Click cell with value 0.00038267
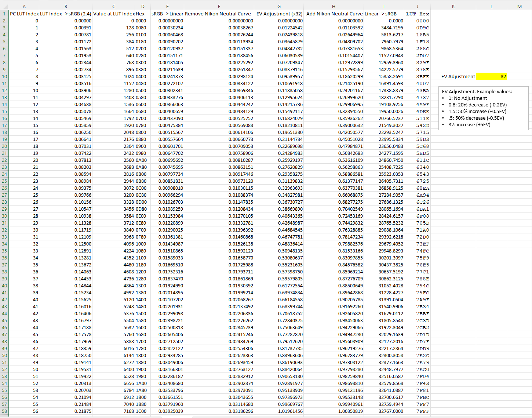 [219, 28]
